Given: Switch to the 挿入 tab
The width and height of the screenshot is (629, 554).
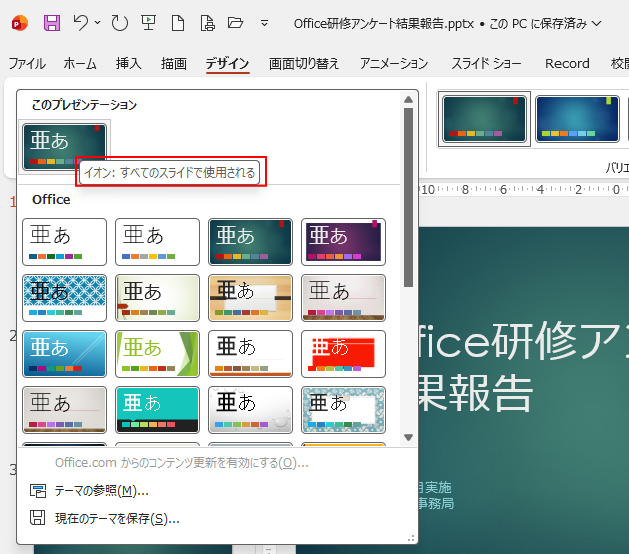Looking at the screenshot, I should (128, 63).
